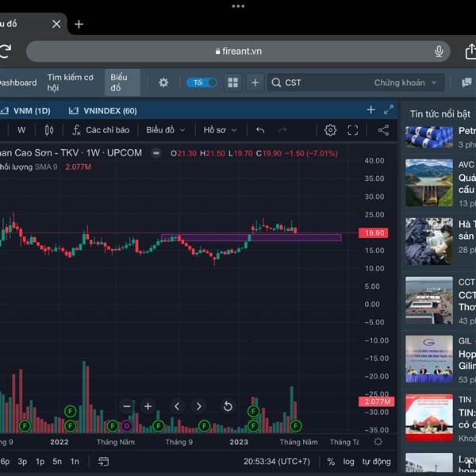The image size is (476, 476).
Task: Focus the fireant.vn address bar
Action: click(238, 52)
